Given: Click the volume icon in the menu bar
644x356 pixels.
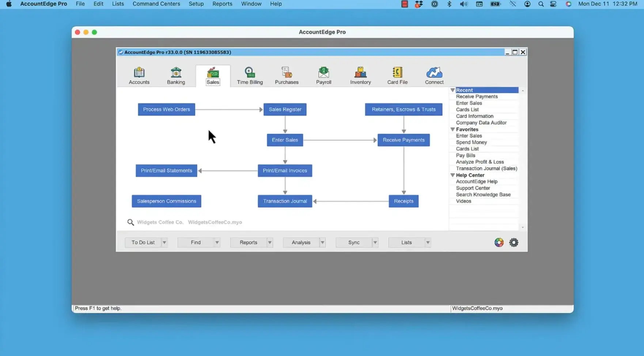Looking at the screenshot, I should click(463, 4).
